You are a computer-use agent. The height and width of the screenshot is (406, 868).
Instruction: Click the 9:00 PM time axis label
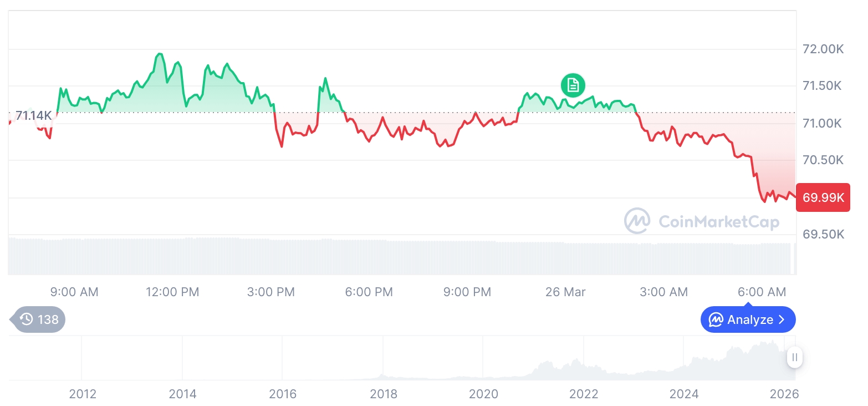tap(467, 292)
